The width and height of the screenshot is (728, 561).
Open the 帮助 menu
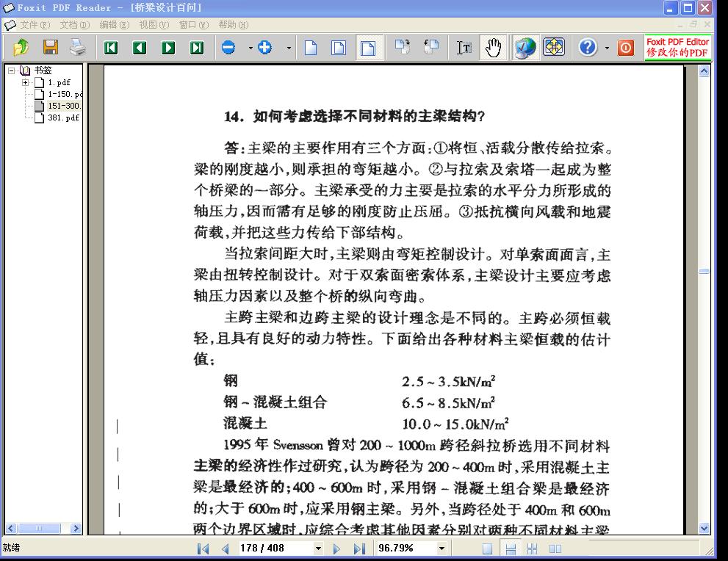234,24
